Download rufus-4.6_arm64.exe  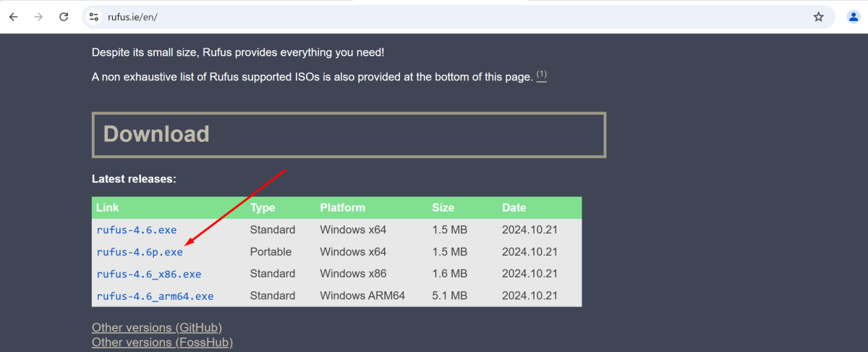click(155, 296)
